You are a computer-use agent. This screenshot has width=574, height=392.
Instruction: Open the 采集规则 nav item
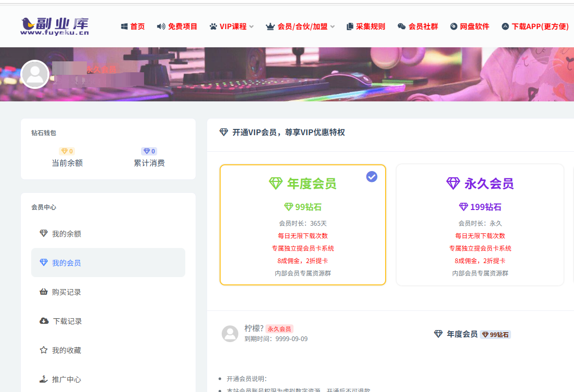coord(366,27)
